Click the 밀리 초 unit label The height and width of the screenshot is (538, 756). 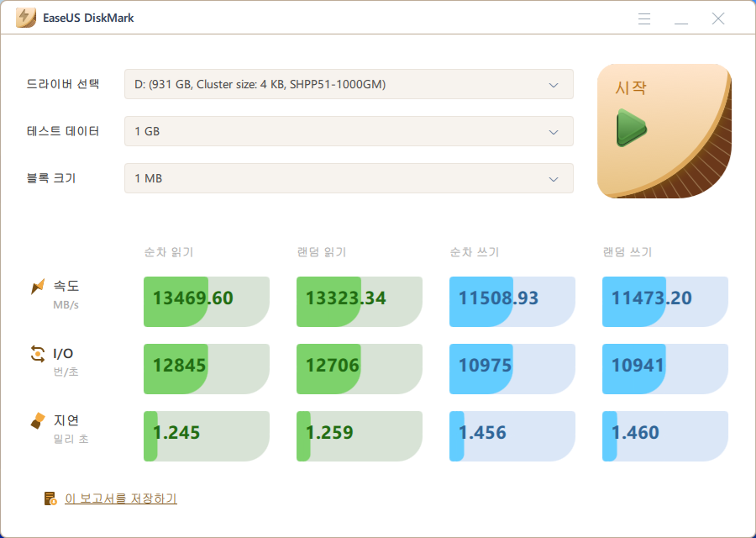71,439
